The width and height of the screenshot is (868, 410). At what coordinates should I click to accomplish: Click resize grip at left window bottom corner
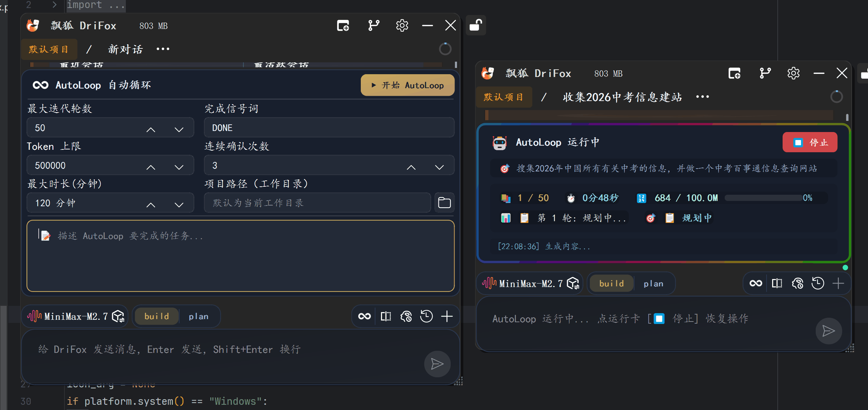point(459,381)
